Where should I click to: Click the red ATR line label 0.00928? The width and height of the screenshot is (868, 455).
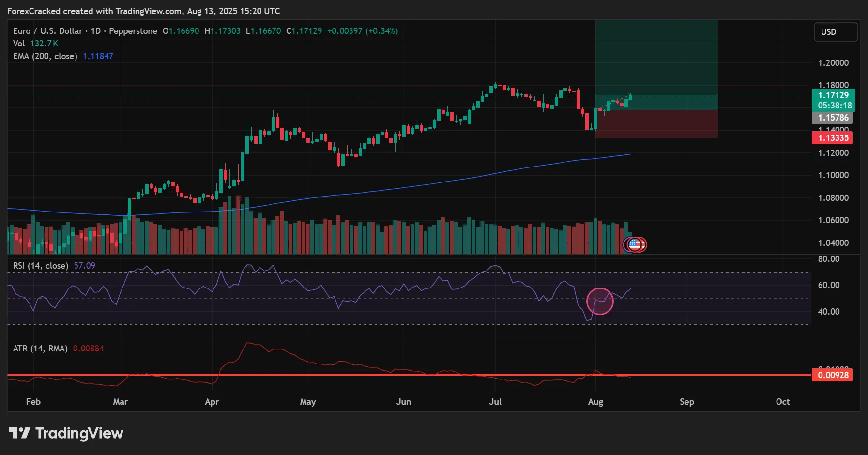[x=833, y=375]
